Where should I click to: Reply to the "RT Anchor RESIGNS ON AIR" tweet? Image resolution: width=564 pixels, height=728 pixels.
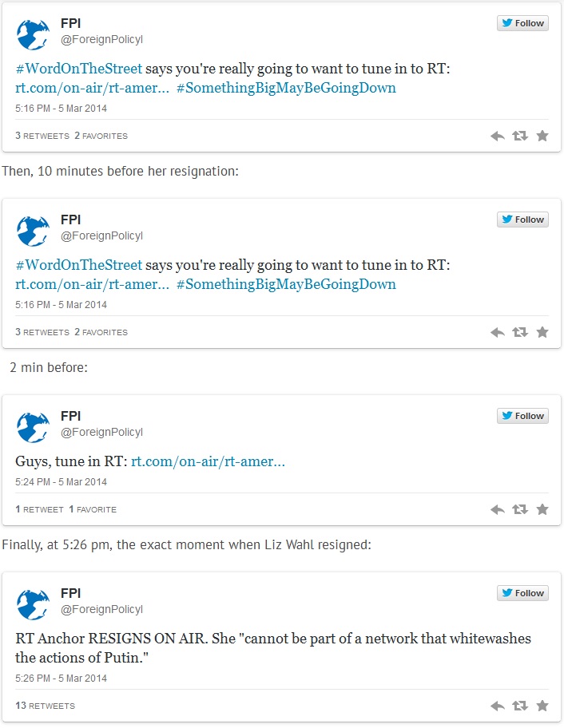point(497,706)
